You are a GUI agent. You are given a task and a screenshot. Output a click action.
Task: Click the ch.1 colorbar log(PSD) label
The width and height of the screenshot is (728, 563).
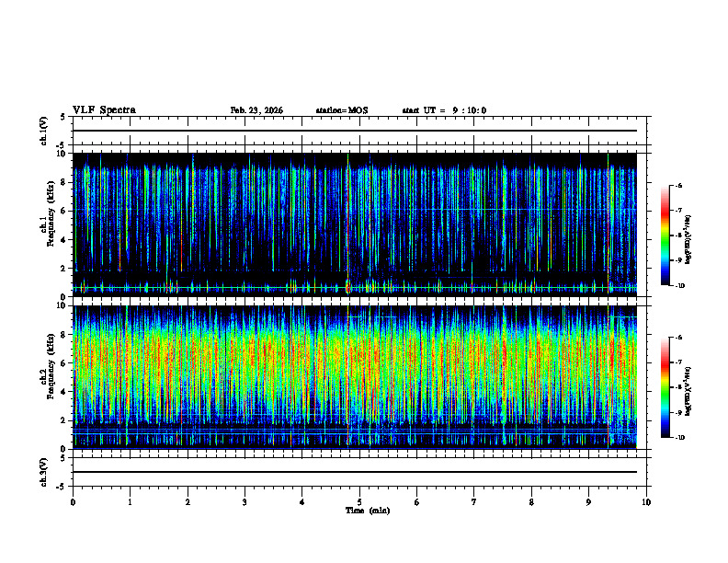tap(688, 240)
